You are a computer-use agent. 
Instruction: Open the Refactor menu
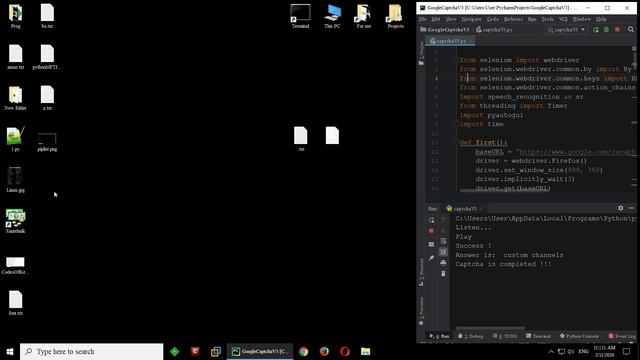pyautogui.click(x=513, y=19)
